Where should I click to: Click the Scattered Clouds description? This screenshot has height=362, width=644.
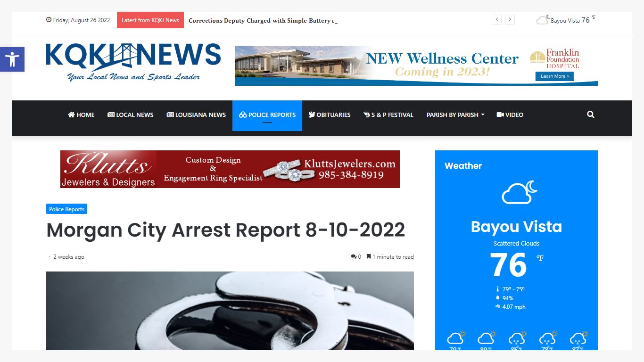click(516, 243)
